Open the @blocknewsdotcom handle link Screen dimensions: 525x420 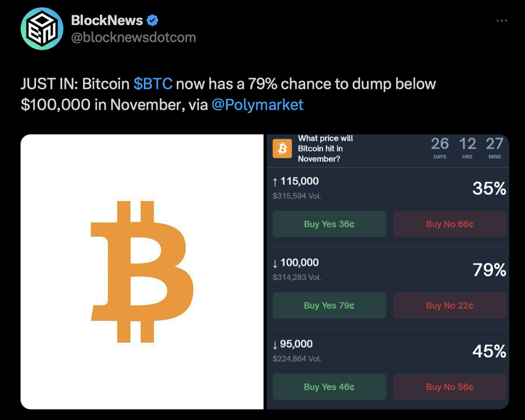point(133,38)
